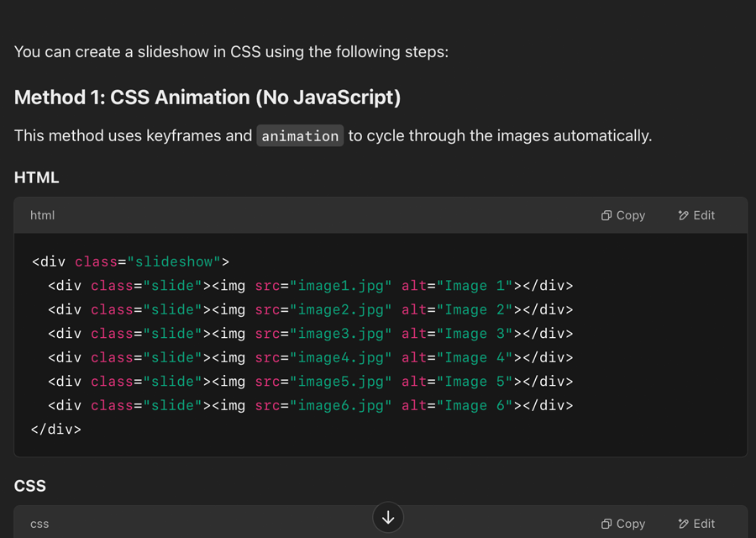Copy the html code block
Viewport: 756px width, 538px height.
[x=623, y=215]
